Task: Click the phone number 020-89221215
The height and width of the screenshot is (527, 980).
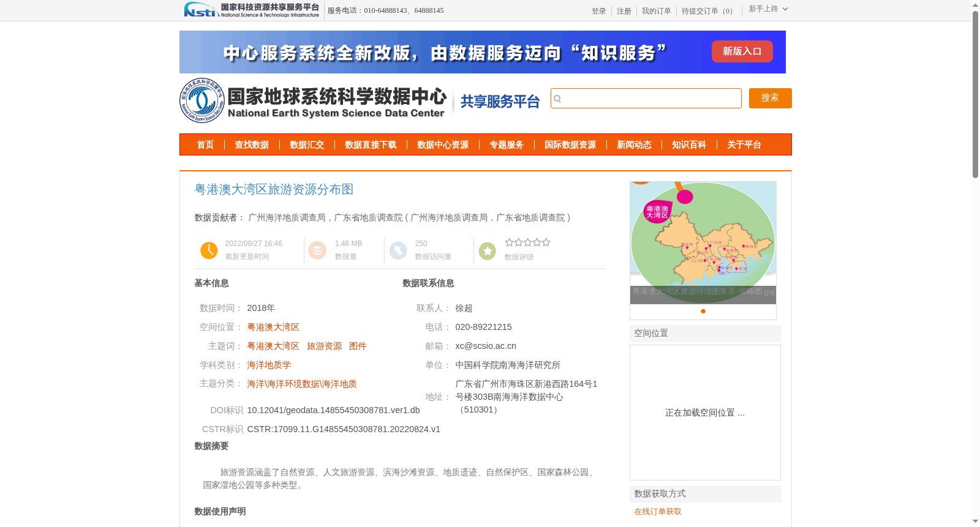Action: 483,327
